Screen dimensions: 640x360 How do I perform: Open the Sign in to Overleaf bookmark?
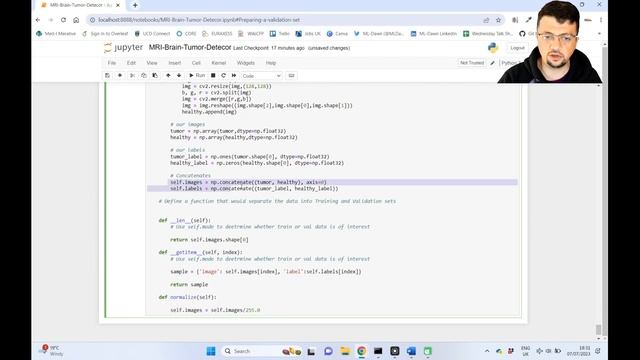point(105,33)
